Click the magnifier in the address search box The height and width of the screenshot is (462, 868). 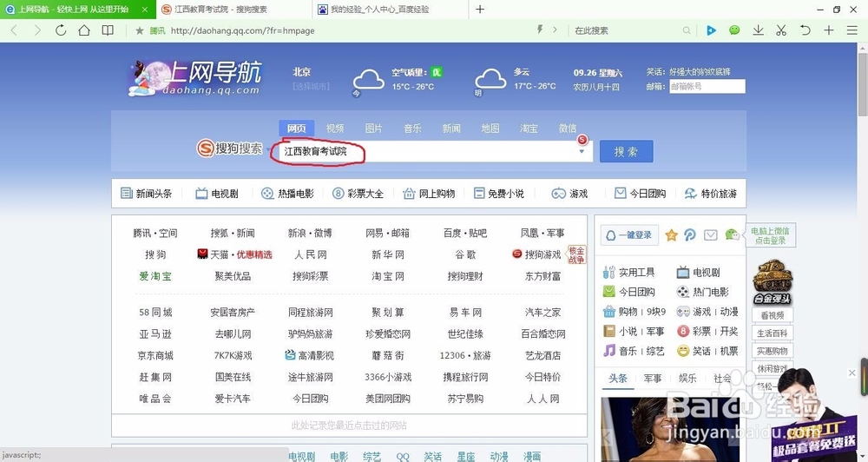pos(687,30)
